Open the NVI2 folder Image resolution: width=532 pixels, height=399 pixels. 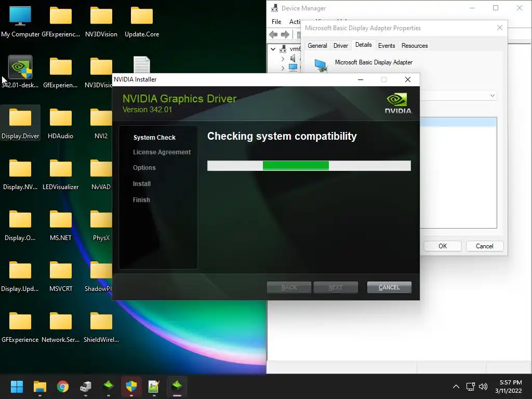[101, 123]
